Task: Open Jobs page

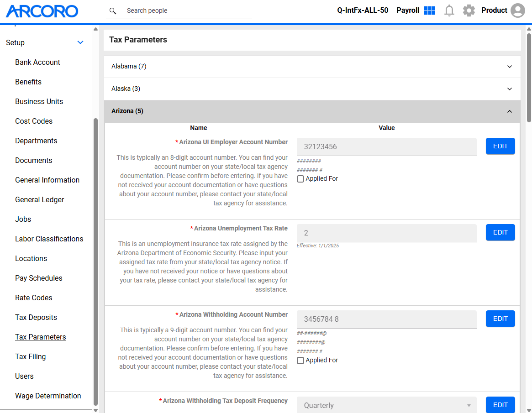Action: [23, 220]
